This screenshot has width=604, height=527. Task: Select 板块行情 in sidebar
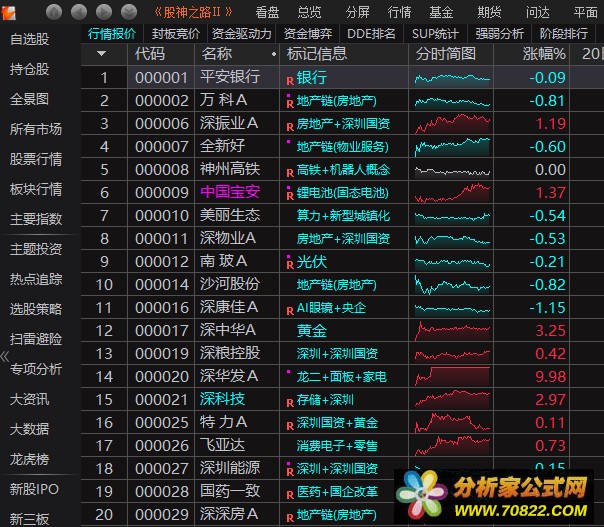[x=36, y=189]
